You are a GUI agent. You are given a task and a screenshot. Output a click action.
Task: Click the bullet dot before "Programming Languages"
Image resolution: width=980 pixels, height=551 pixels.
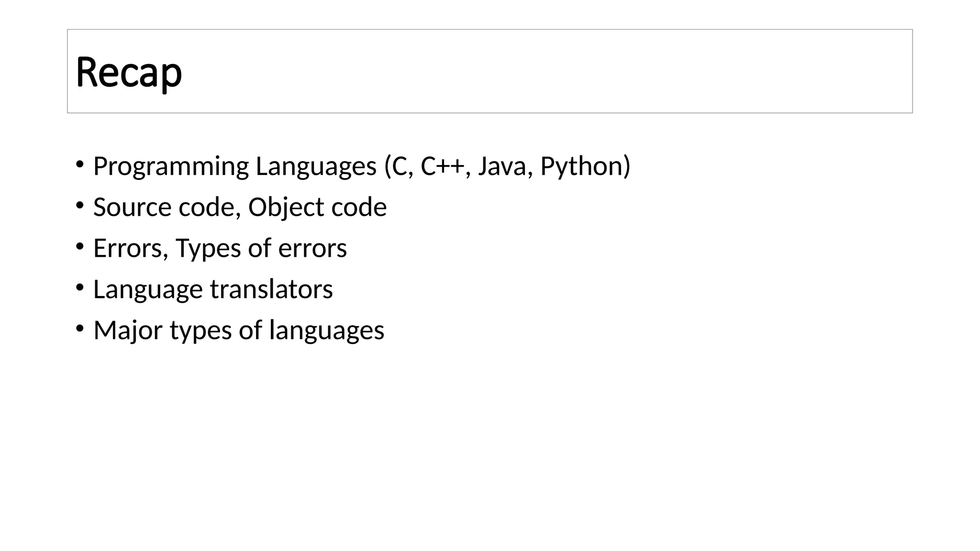tap(79, 165)
